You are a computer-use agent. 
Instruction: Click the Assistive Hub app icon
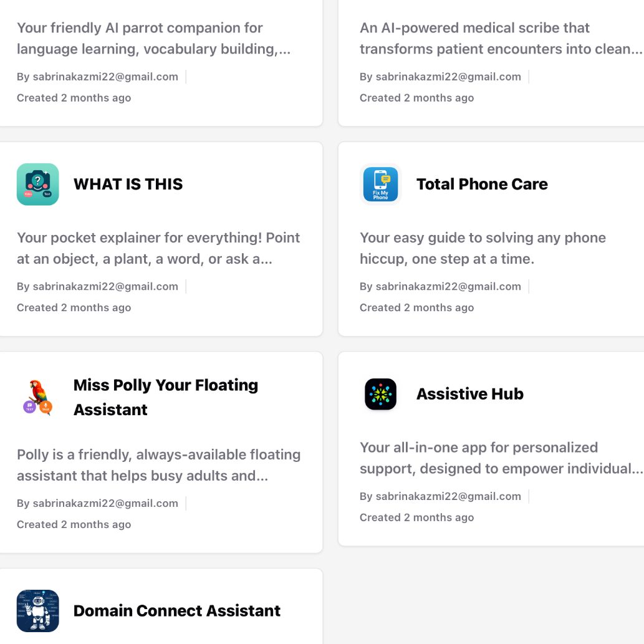point(380,394)
